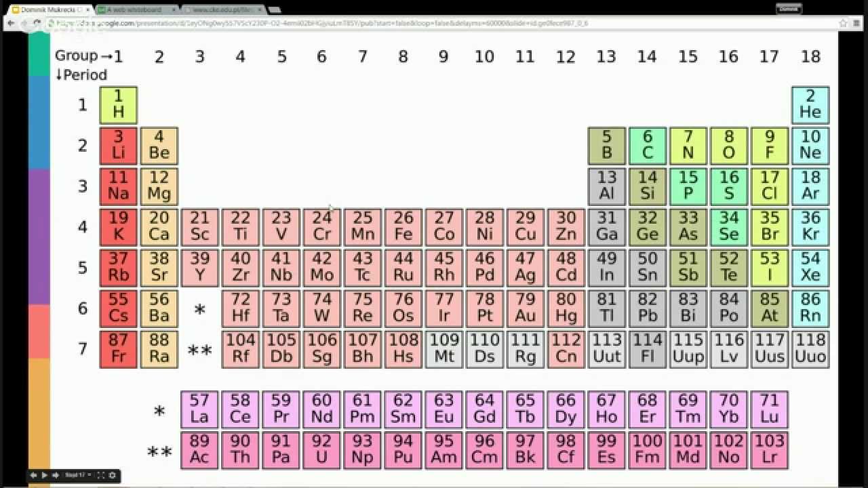The image size is (868, 488).
Task: Select the aluminium (13 Al) cell
Action: pyautogui.click(x=607, y=186)
